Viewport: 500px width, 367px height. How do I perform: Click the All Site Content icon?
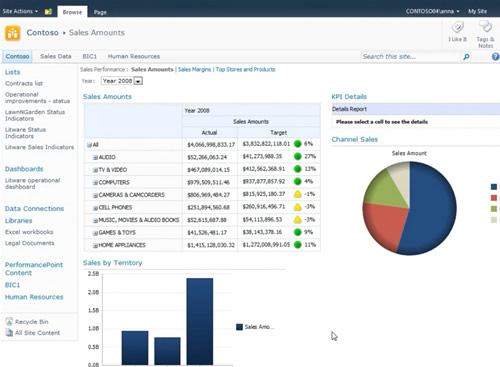click(9, 333)
